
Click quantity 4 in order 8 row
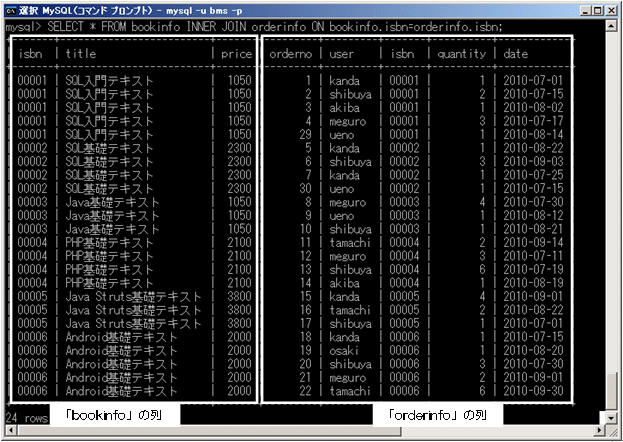pos(482,202)
